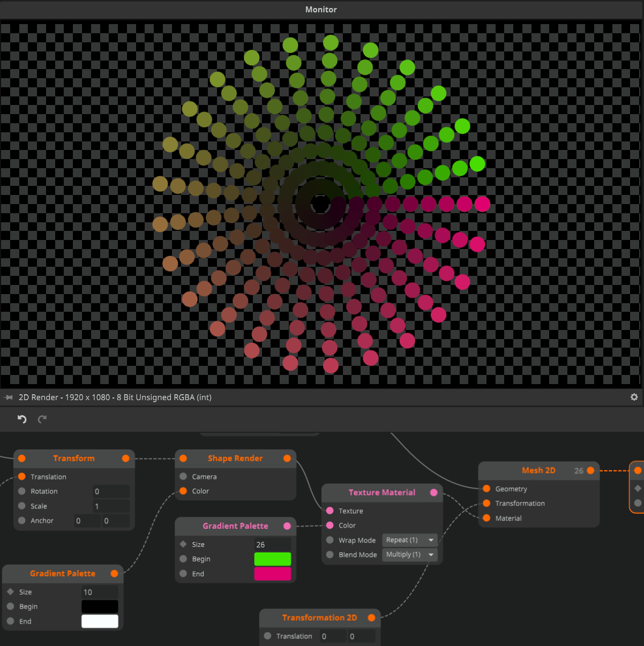Image resolution: width=644 pixels, height=646 pixels.
Task: Toggle the Rotation port on Transform node
Action: pyautogui.click(x=22, y=491)
